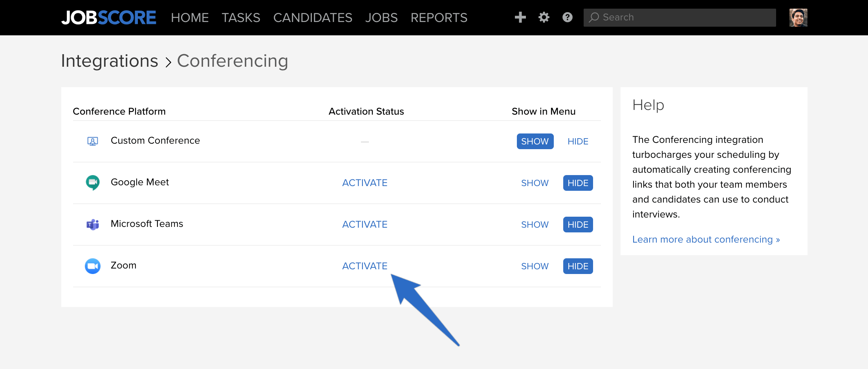This screenshot has height=369, width=868.
Task: Set Custom Conference to SHOW
Action: 535,141
